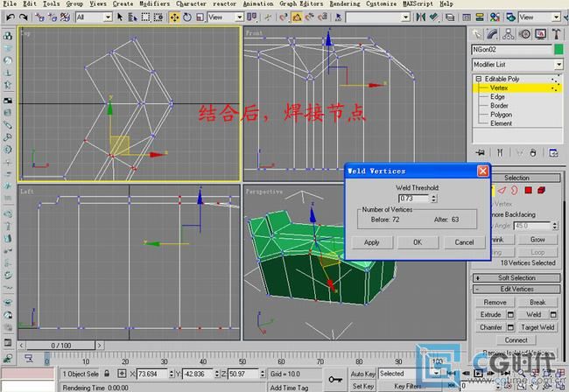Click the Target Weld button

click(537, 327)
